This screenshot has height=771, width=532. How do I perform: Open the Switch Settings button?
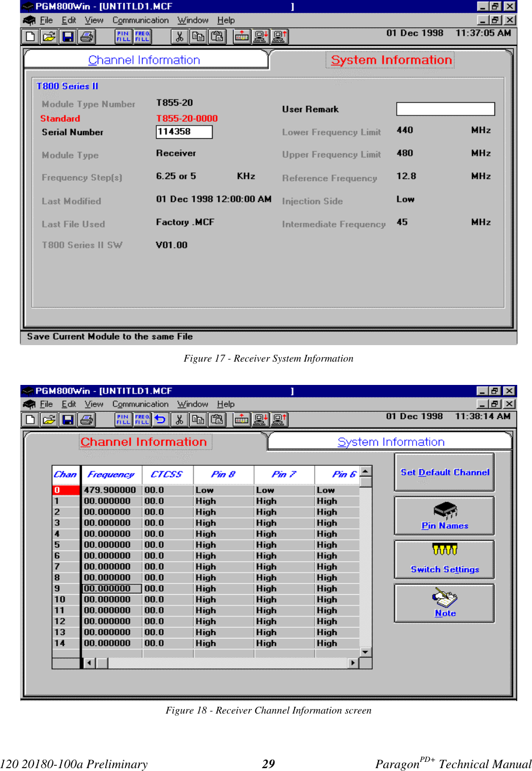point(445,559)
